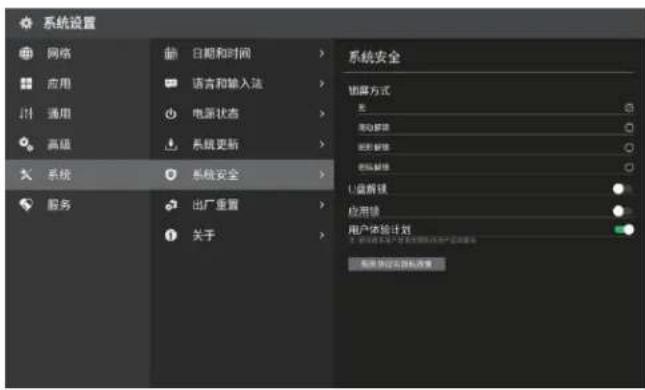The height and width of the screenshot is (390, 645).
Task: Click the calendar icon for 日期和时间
Action: tap(171, 53)
